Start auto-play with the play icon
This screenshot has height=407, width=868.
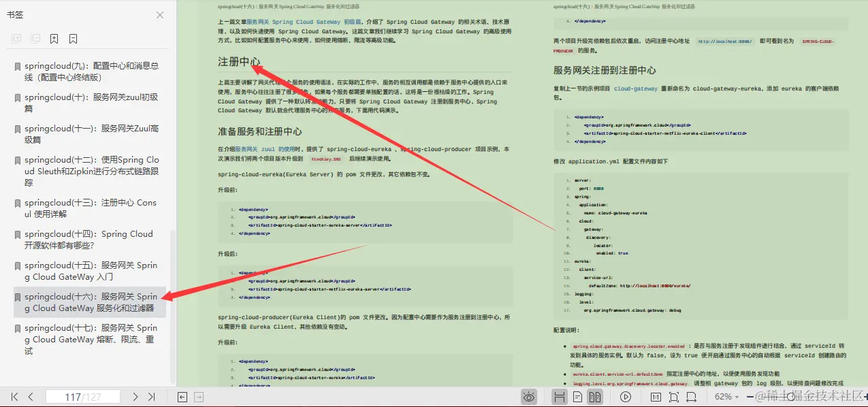click(625, 397)
